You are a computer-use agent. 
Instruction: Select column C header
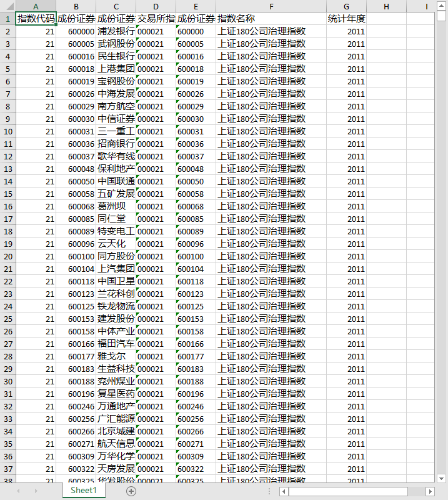(x=116, y=6)
